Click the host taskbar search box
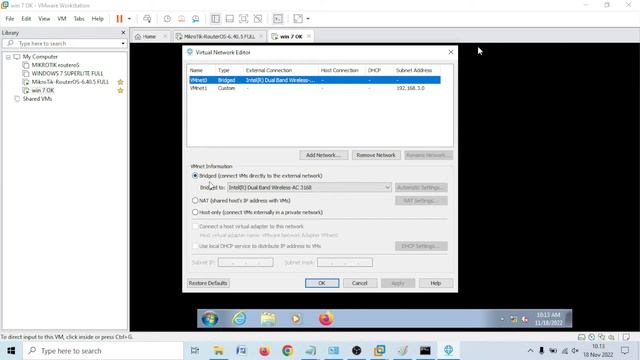 coord(103,351)
